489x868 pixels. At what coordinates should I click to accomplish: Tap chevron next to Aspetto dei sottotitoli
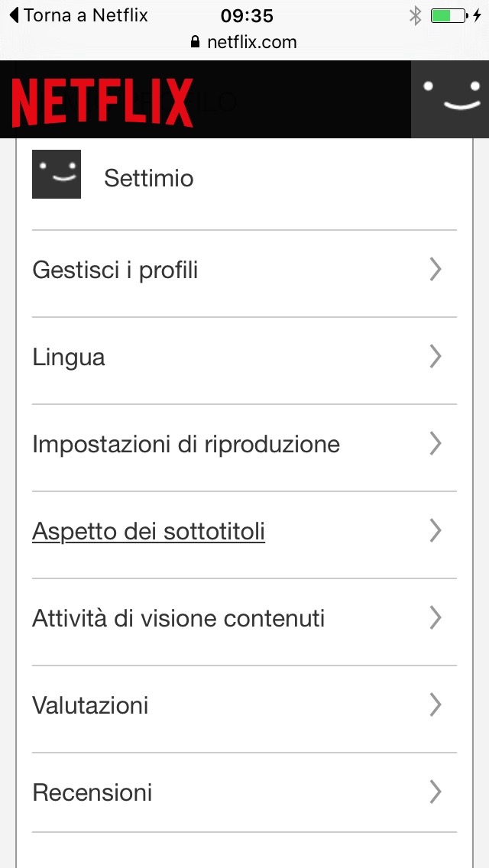[436, 530]
